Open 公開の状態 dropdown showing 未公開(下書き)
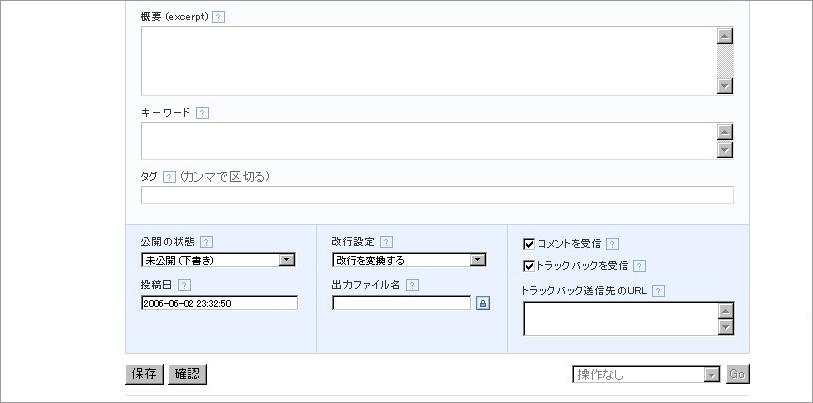The height and width of the screenshot is (403, 813). [218, 260]
